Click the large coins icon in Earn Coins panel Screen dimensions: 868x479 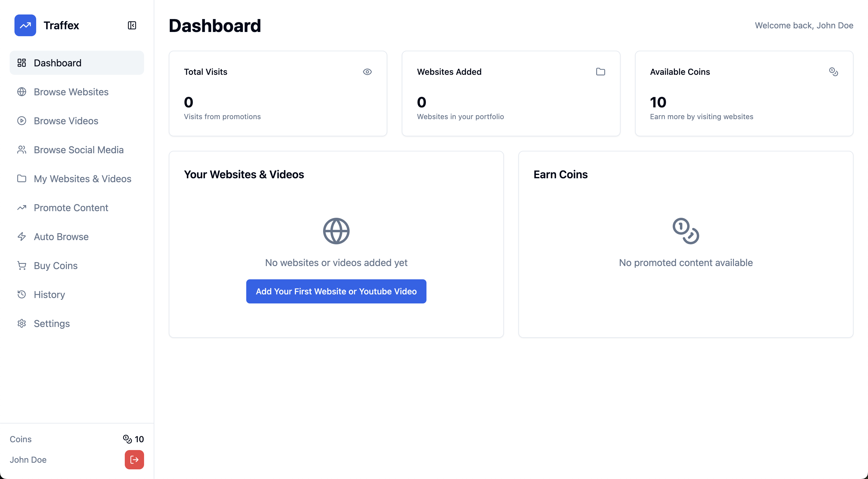tap(686, 231)
